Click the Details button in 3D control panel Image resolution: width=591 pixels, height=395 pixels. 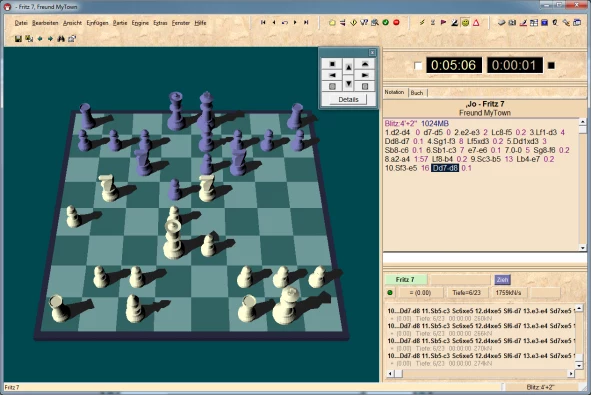click(348, 100)
